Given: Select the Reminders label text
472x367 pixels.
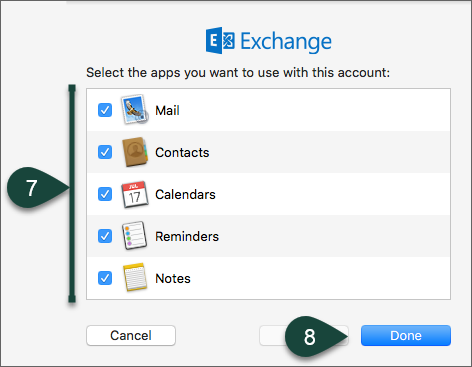Looking at the screenshot, I should (187, 236).
